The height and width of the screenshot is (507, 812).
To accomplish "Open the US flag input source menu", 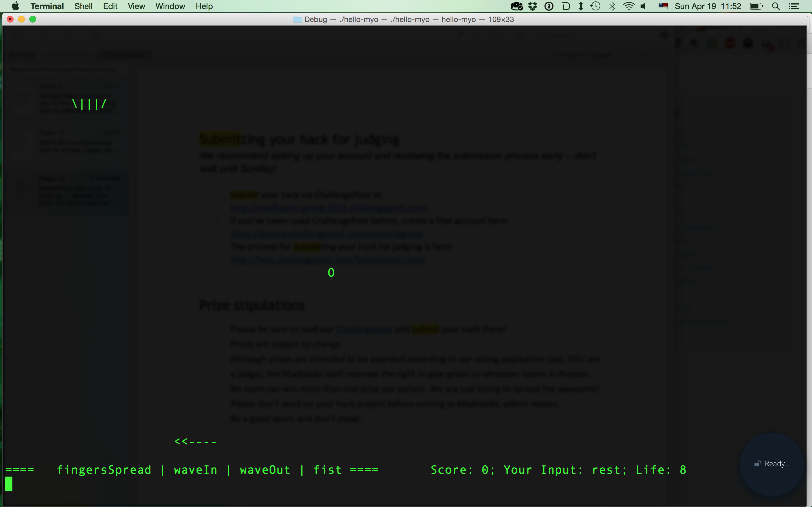I will click(x=663, y=6).
